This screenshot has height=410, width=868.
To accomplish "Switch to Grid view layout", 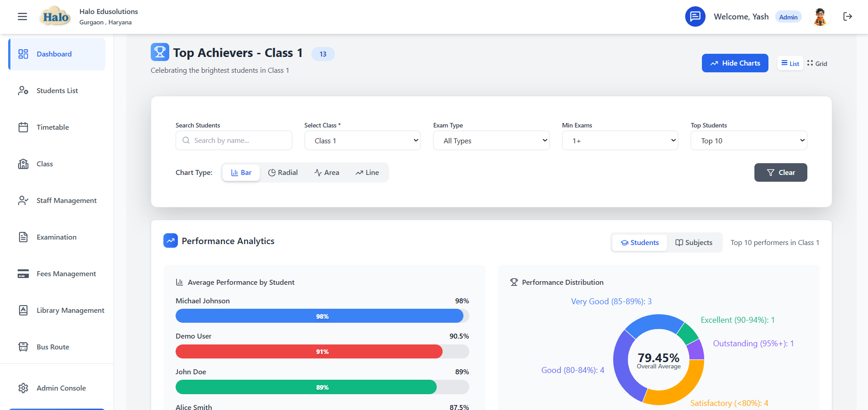I will pos(817,63).
